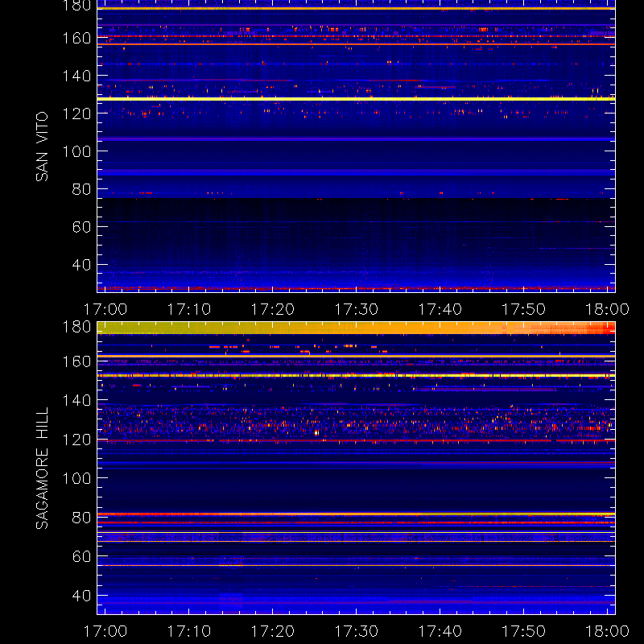The height and width of the screenshot is (644, 644).
Task: Pick the 160 label on Sagamore Hill axis
Action: [x=76, y=361]
